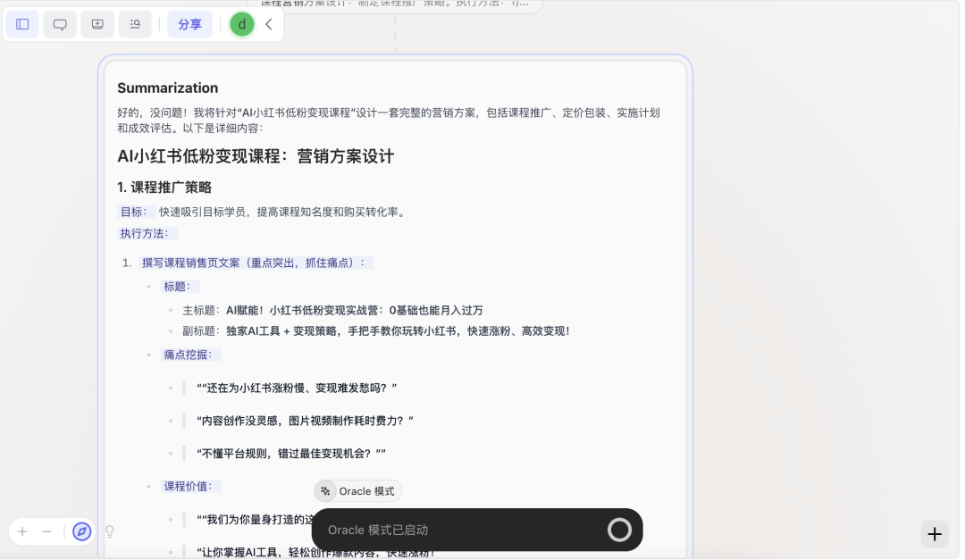Click the quote '还在为小红书涨粉慢、变现难发愁吗?'
Viewport: 965px width, 560px height.
click(297, 389)
